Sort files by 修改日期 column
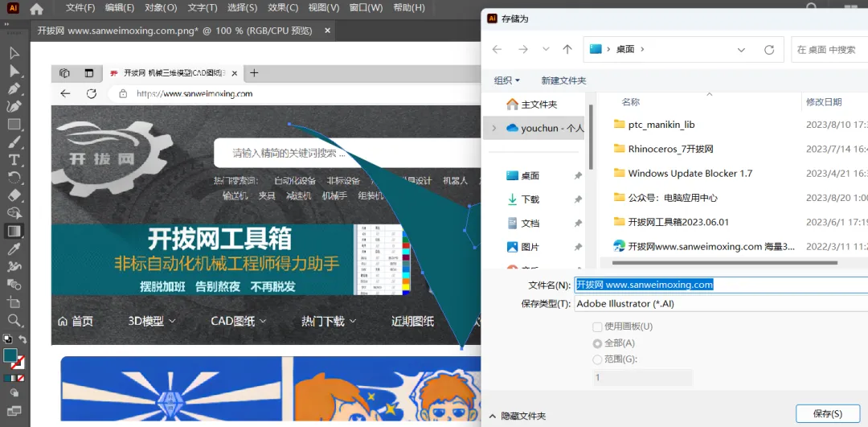Image resolution: width=868 pixels, height=427 pixels. [x=824, y=102]
